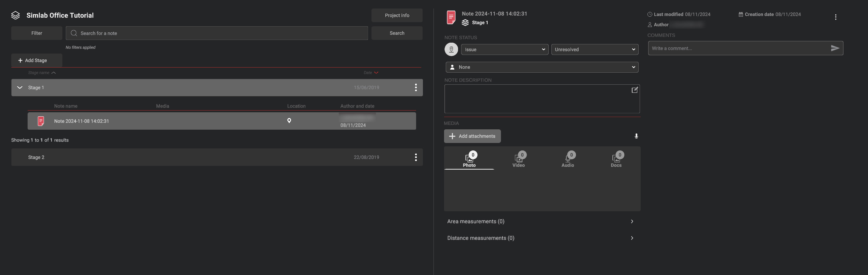Click Add attachments button
The width and height of the screenshot is (868, 275).
472,136
